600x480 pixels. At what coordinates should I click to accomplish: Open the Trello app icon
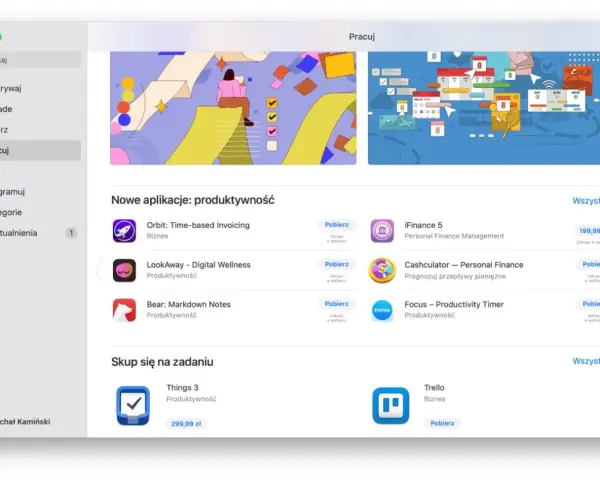(391, 406)
